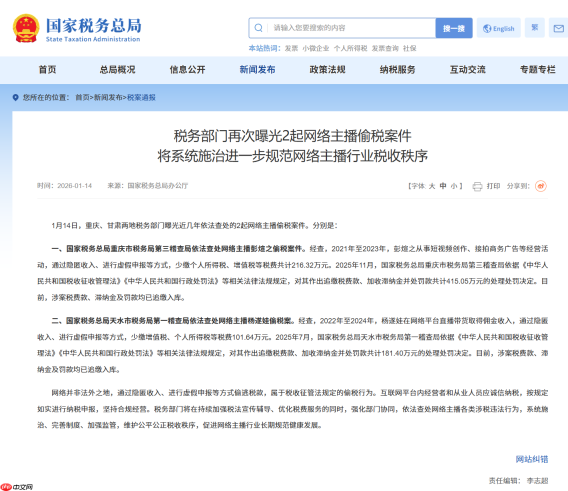Click the 国家税务总局 site title
The height and width of the screenshot is (491, 568).
coord(93,25)
